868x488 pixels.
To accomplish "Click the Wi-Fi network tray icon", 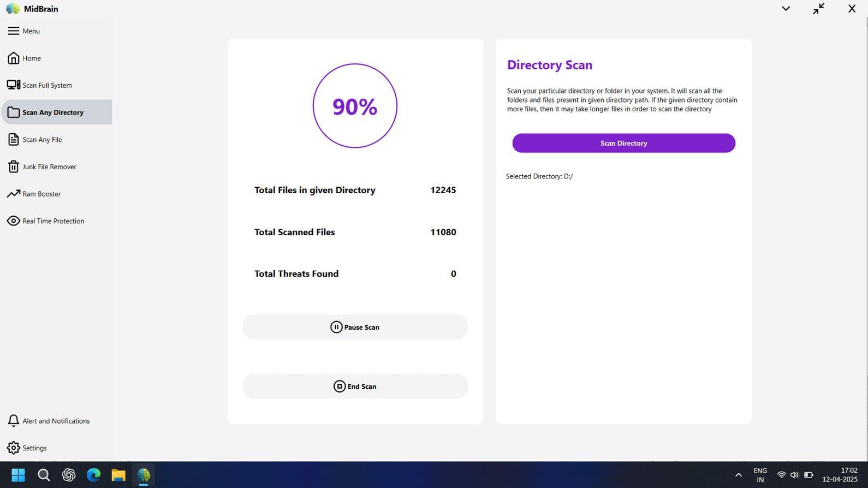I will [x=781, y=475].
